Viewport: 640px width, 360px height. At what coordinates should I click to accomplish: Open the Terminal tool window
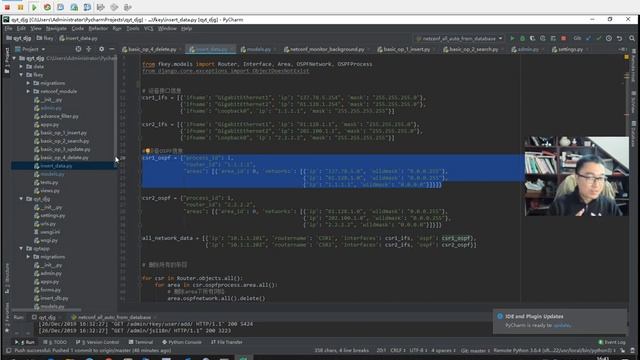140,342
